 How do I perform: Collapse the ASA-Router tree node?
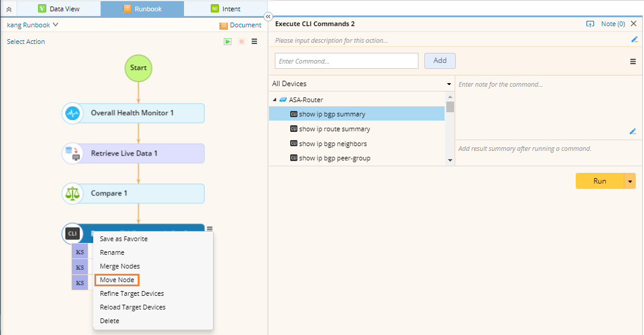275,100
